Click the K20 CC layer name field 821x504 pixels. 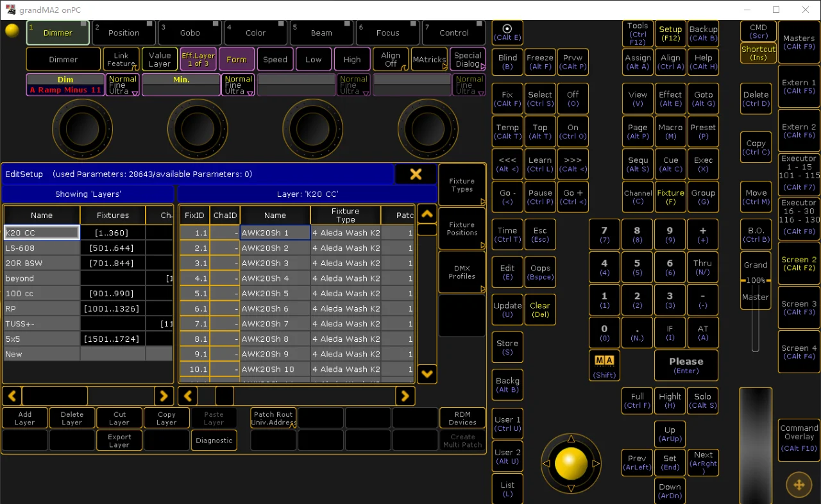pos(42,233)
